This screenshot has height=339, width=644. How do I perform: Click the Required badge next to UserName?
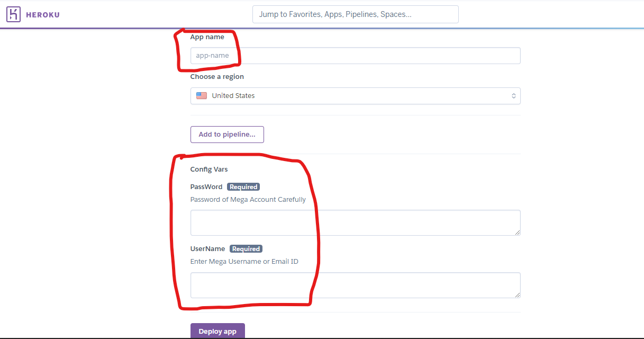click(246, 249)
